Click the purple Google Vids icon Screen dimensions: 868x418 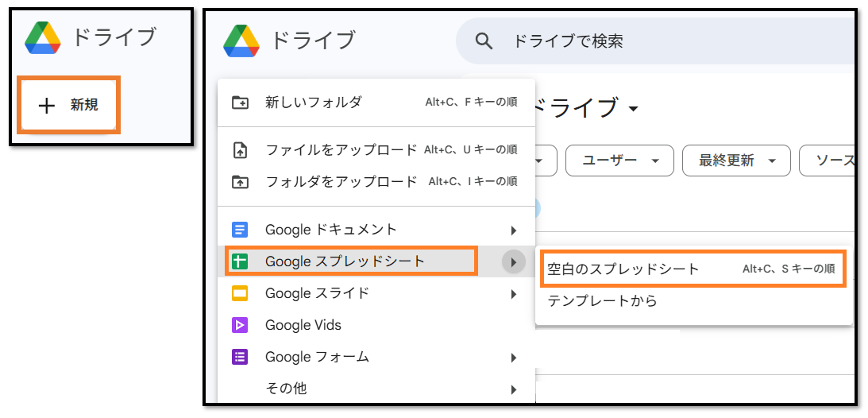[x=240, y=325]
